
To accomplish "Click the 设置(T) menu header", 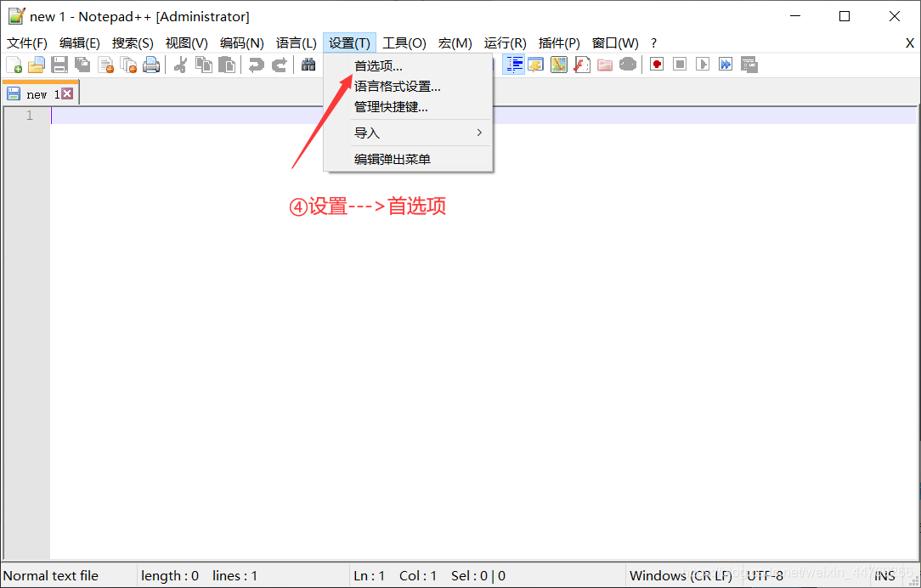I will (349, 42).
